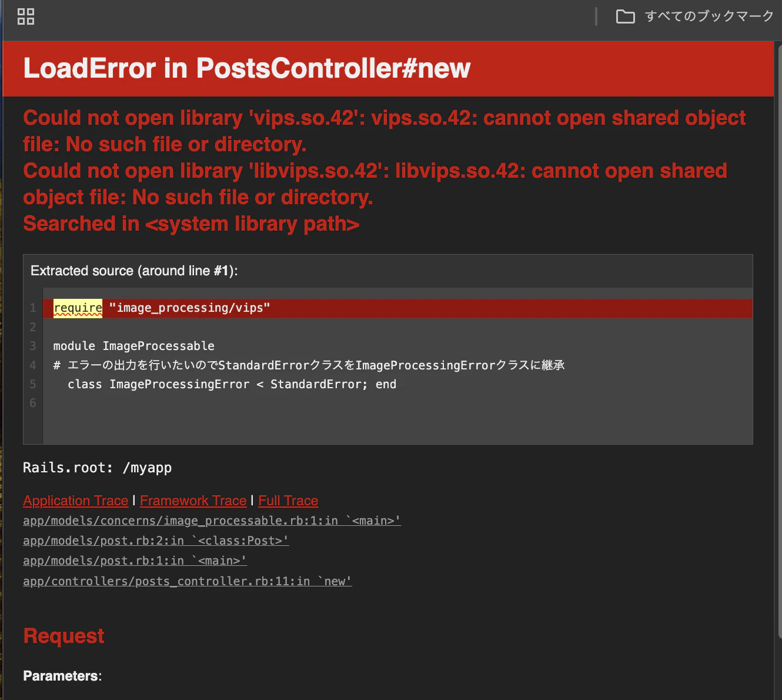Show the Framework Trace
Viewport: 782px width, 700px height.
[193, 501]
